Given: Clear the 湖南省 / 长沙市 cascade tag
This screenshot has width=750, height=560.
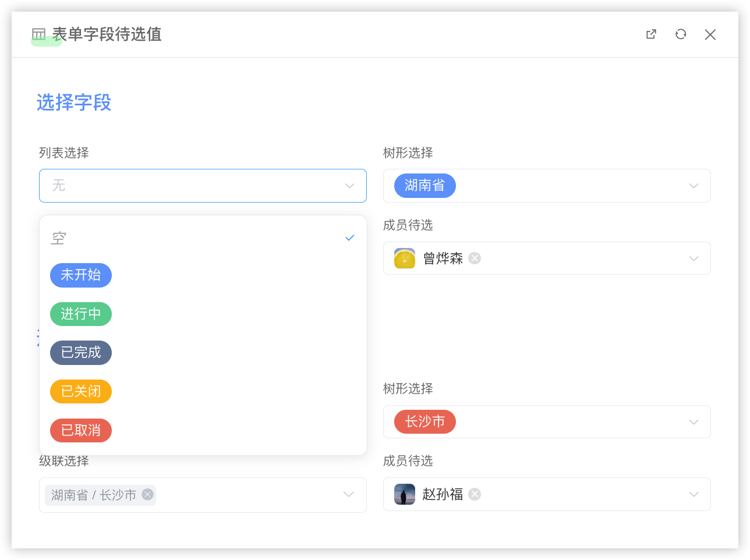Looking at the screenshot, I should click(x=148, y=494).
